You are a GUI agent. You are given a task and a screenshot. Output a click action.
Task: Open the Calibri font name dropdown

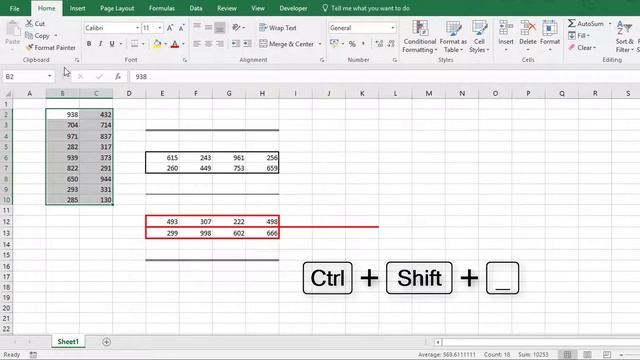coord(137,28)
